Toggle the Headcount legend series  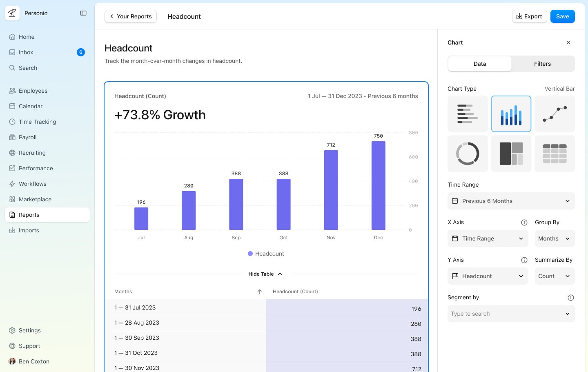[x=266, y=254]
